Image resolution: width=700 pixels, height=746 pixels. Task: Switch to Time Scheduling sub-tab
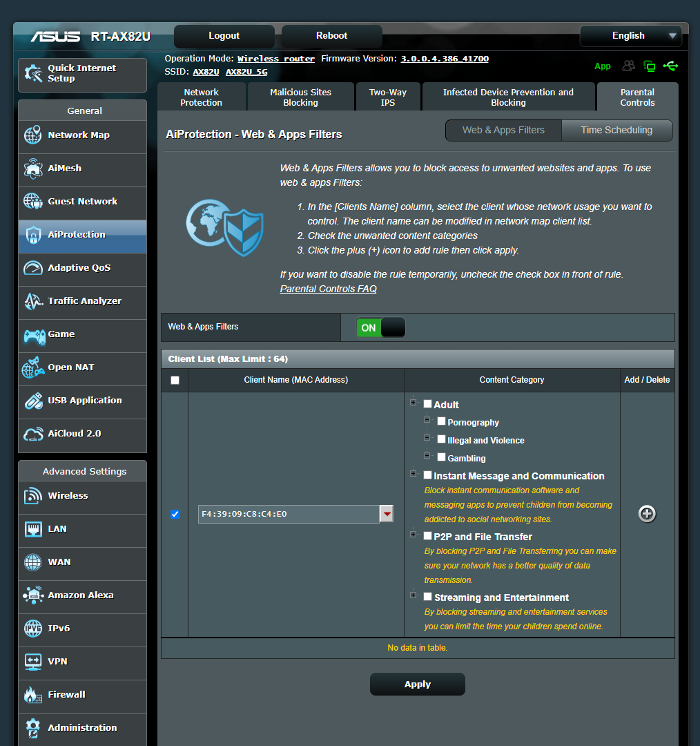pos(616,131)
